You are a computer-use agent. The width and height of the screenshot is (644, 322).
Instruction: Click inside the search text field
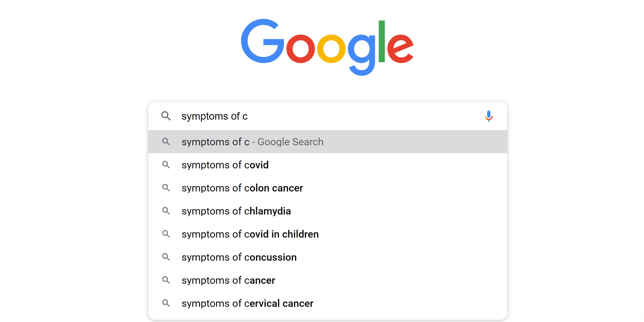[327, 116]
